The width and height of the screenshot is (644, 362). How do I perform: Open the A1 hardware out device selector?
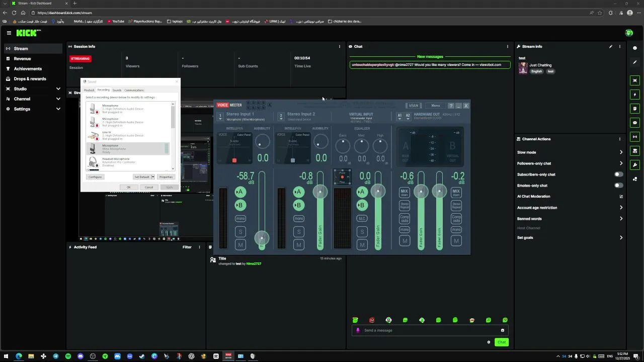pos(400,116)
